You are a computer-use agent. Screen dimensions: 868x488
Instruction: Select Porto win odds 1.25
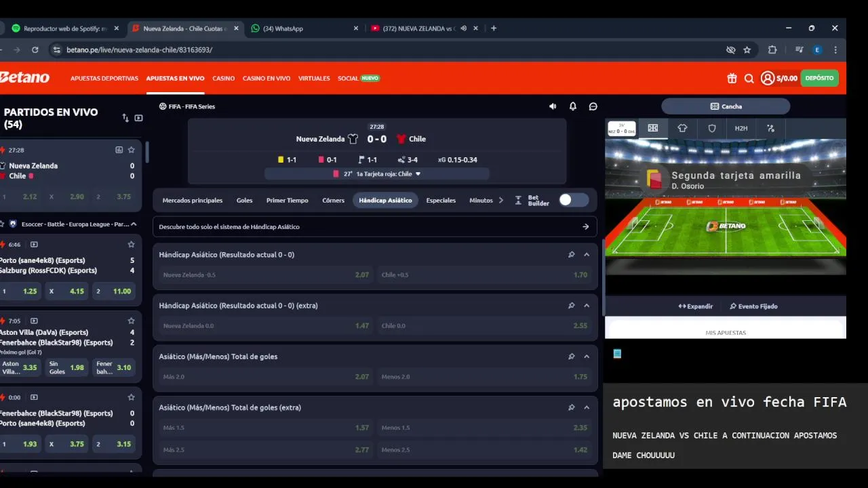20,291
